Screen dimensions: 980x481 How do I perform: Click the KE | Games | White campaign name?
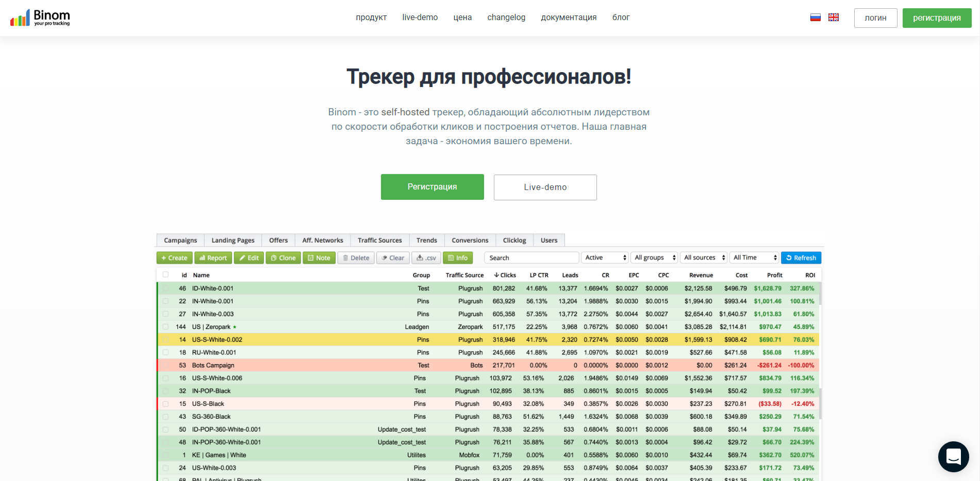click(219, 455)
